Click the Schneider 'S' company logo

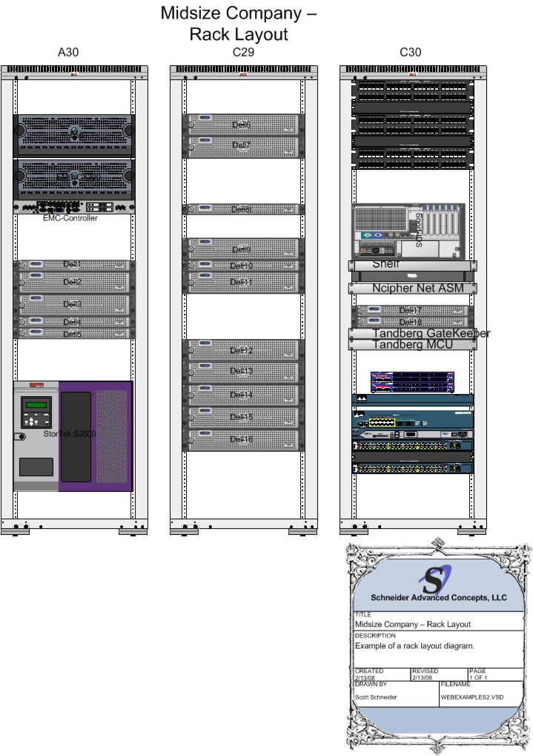point(435,579)
